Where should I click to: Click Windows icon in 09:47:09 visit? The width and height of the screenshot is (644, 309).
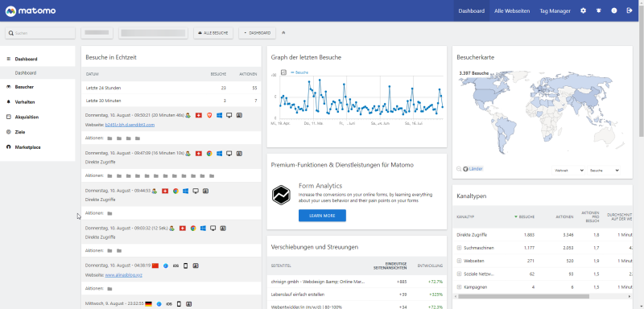click(219, 154)
